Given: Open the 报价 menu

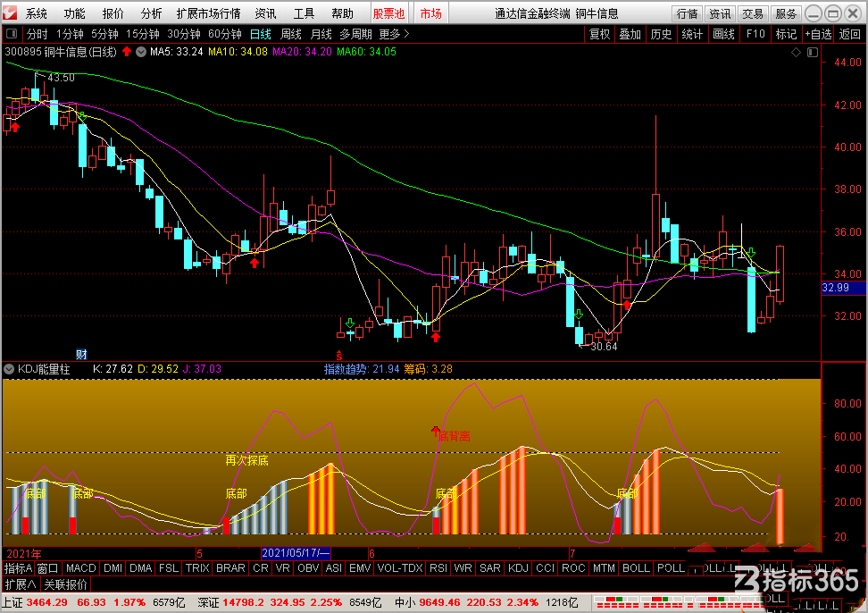Looking at the screenshot, I should [x=113, y=13].
